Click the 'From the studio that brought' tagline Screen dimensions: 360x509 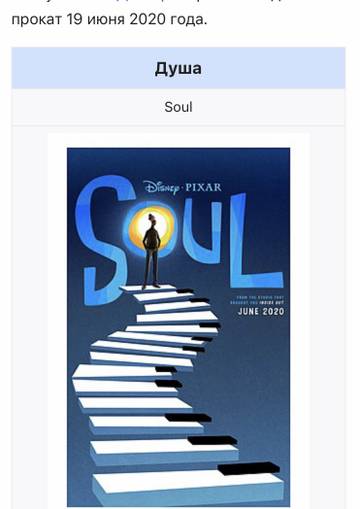point(257,300)
